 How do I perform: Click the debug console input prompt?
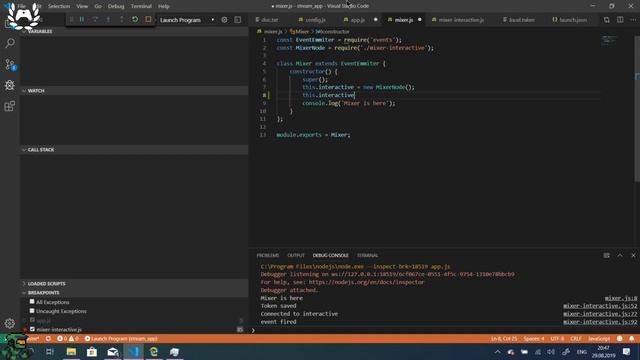coord(445,330)
